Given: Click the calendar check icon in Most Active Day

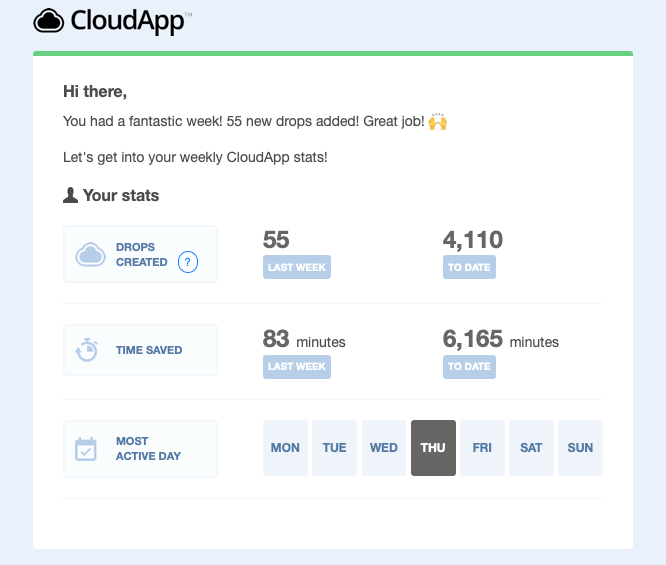Looking at the screenshot, I should point(86,449).
